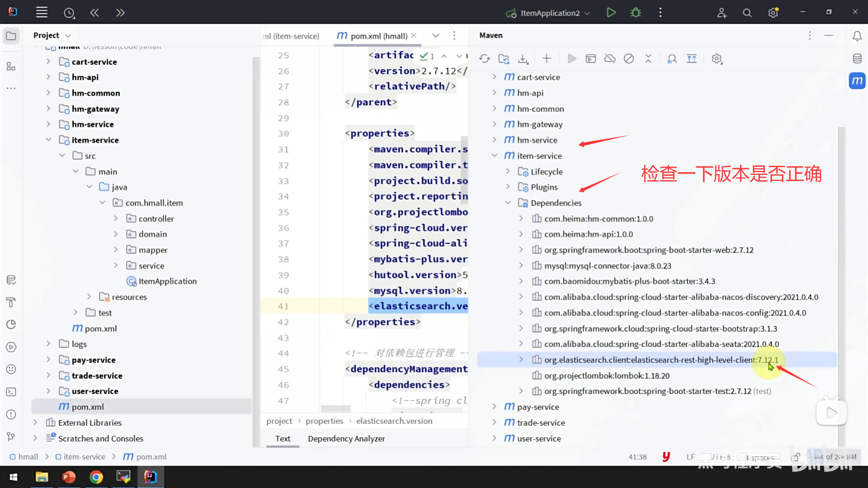Screen dimensions: 868x488
Task: Click the Maven execute goal icon
Action: 590,59
